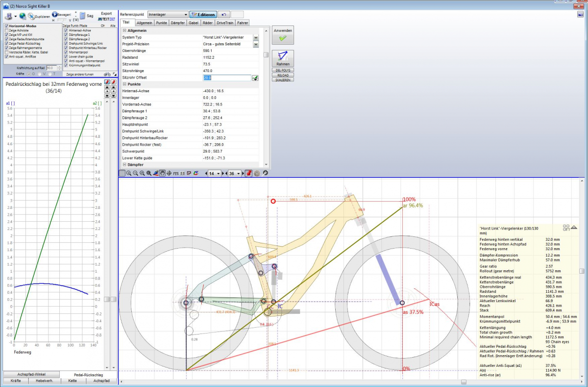Click the Anwenden apply button
Screen dimensions: 588x387
pyautogui.click(x=283, y=35)
